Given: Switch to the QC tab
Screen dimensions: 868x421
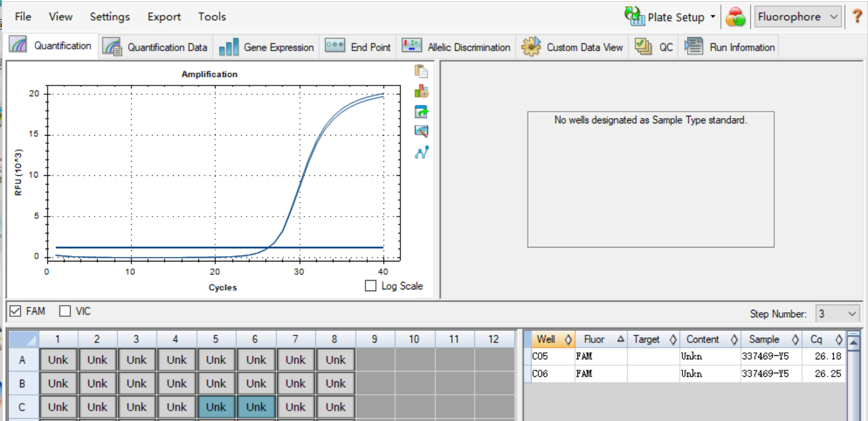Looking at the screenshot, I should pyautogui.click(x=654, y=47).
